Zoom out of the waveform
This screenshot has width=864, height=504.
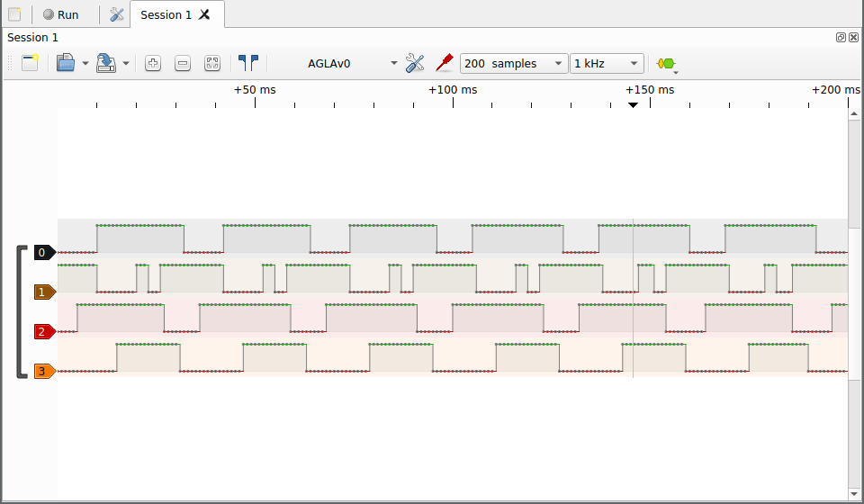183,63
